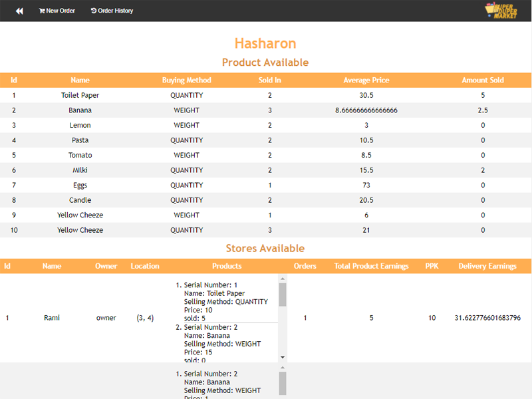This screenshot has width=532, height=399.
Task: Click the Stores Available heading
Action: 265,248
